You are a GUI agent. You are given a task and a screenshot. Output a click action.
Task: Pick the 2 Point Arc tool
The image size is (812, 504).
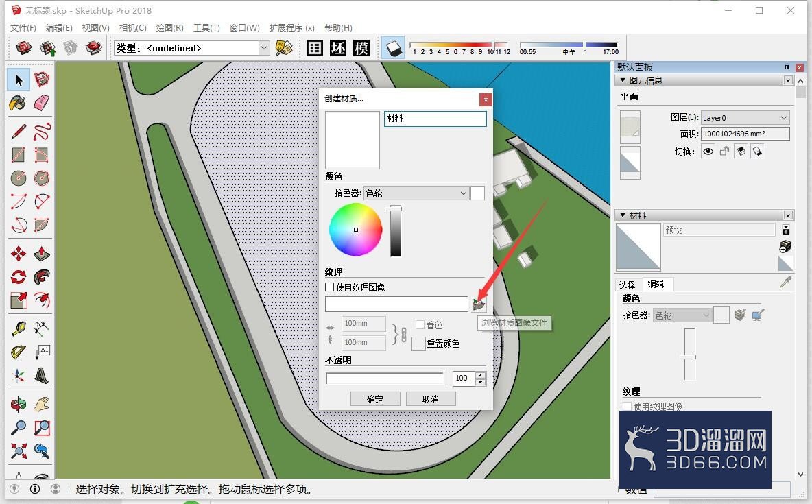42,202
